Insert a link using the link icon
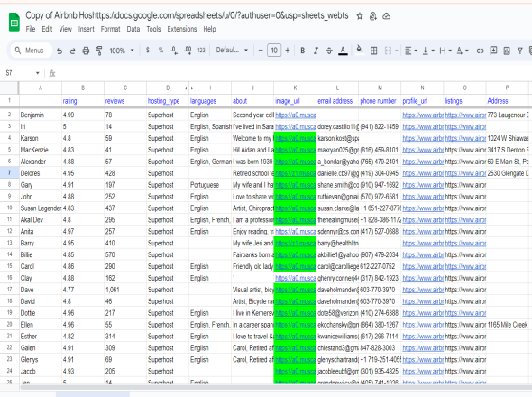 tap(480, 51)
